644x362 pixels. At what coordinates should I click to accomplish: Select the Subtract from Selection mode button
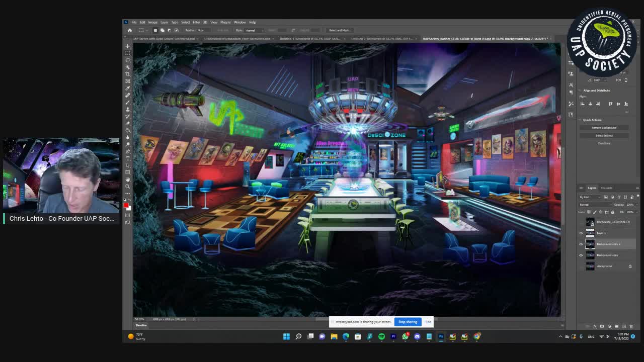point(169,30)
